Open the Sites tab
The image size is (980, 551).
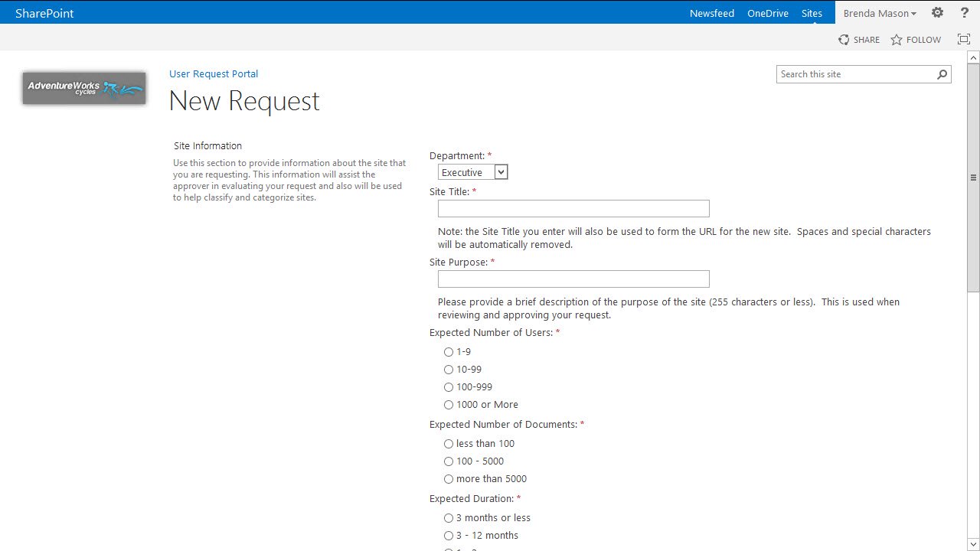(x=812, y=13)
